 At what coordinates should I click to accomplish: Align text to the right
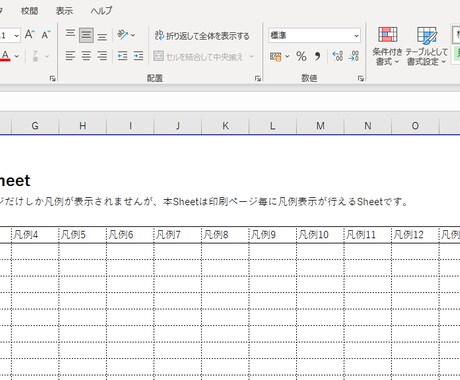[102, 56]
